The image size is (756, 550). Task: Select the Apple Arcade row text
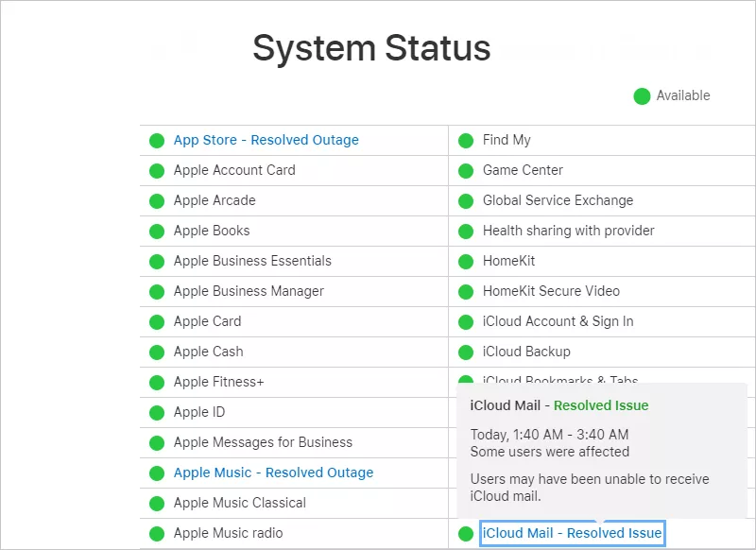coord(215,200)
